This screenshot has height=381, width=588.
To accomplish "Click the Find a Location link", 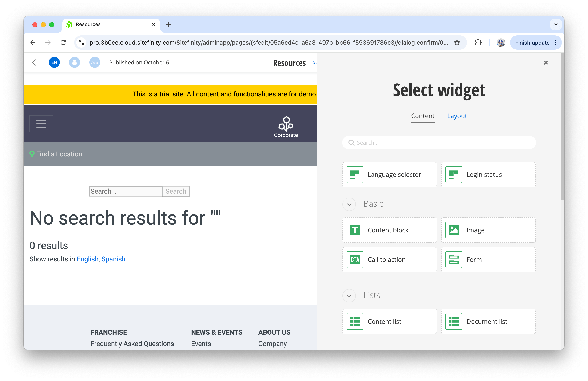I will coord(59,154).
